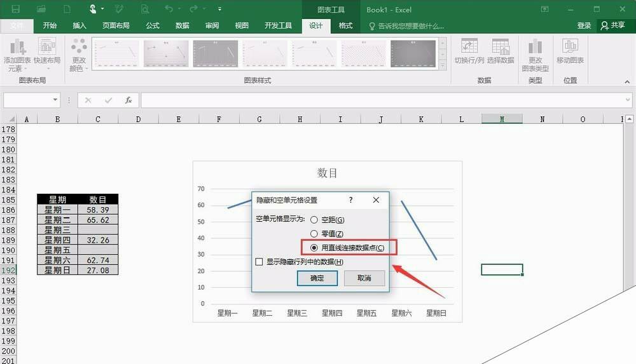Click 选择数据 select data icon
The width and height of the screenshot is (636, 364).
501,51
